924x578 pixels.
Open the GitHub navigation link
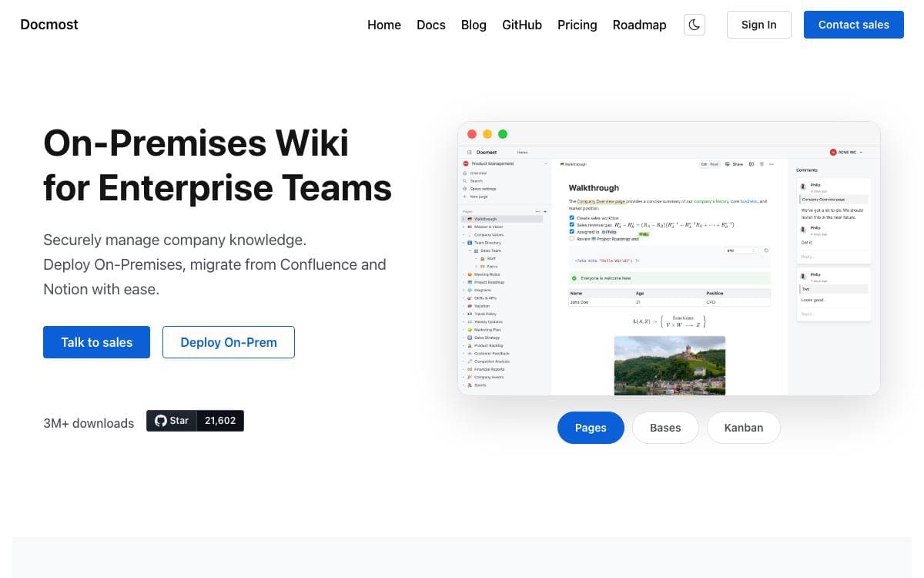click(522, 25)
